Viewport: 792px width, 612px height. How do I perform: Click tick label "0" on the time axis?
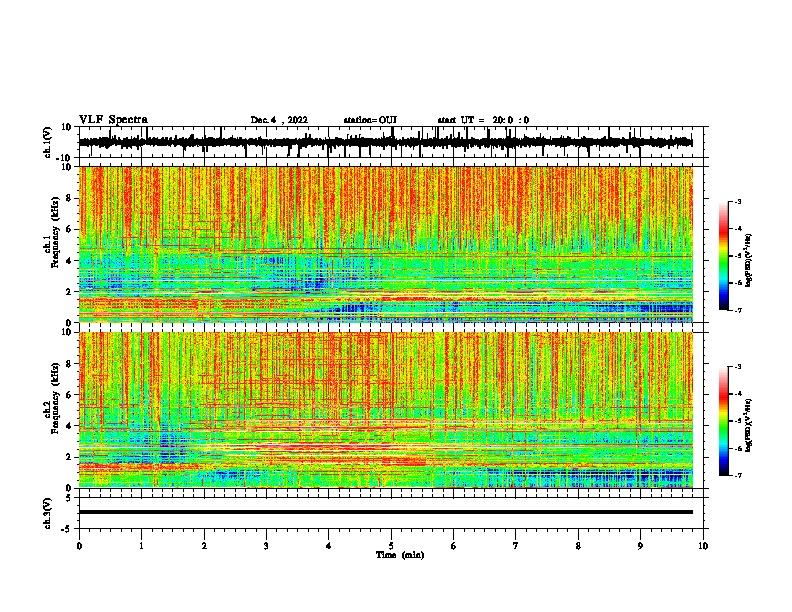[79, 546]
